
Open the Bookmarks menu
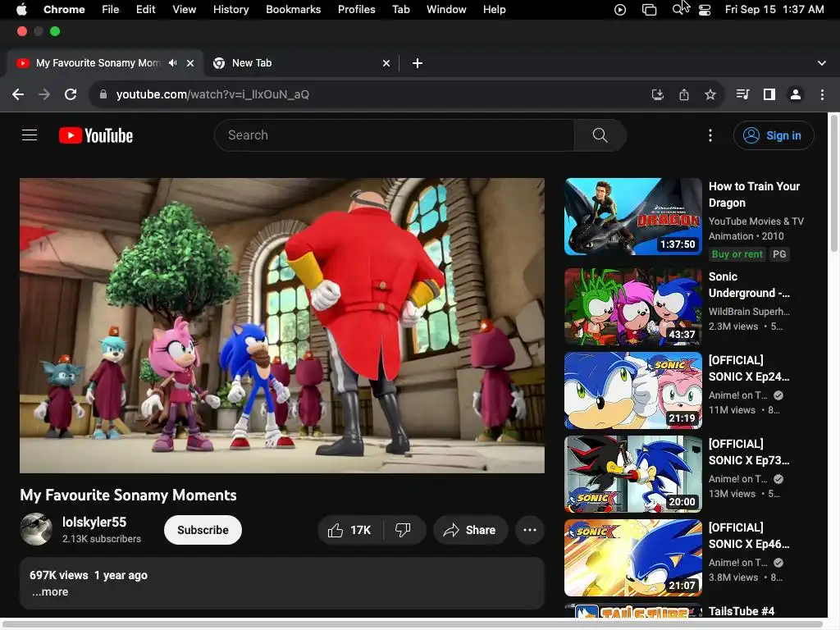pos(293,9)
